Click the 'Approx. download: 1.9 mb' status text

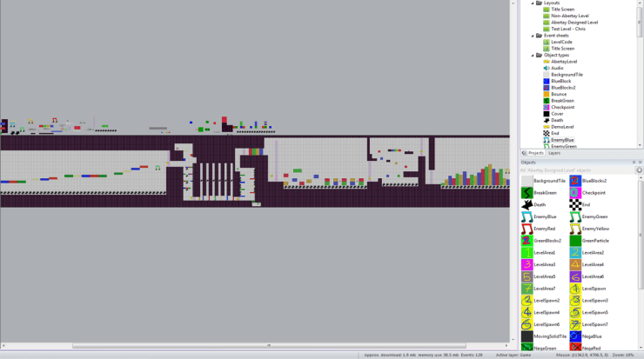click(x=390, y=355)
